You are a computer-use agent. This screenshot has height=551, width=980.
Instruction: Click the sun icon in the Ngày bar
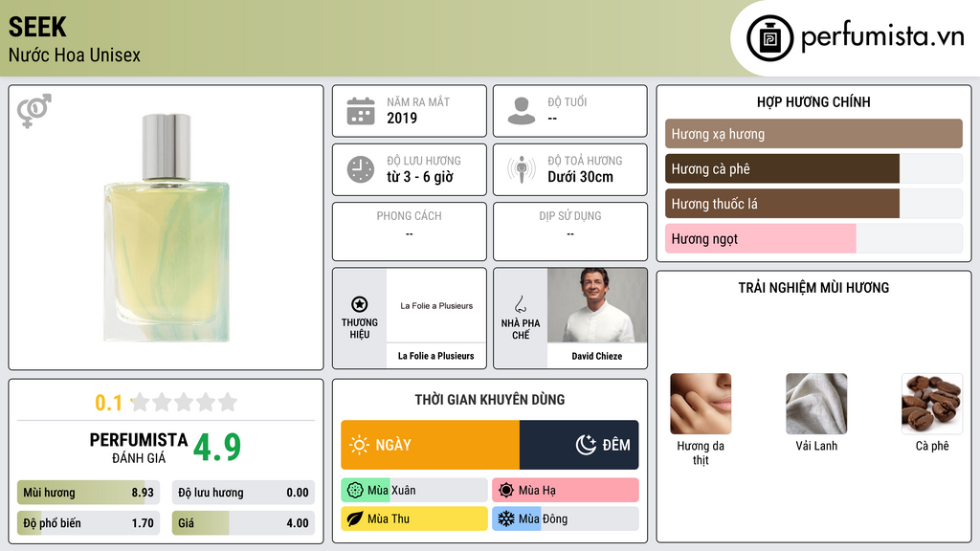360,445
